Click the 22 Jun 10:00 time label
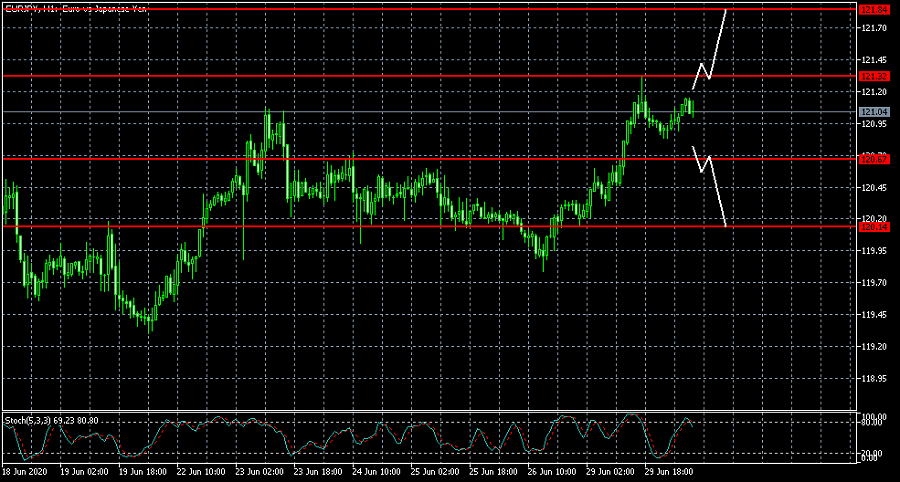 [199, 470]
